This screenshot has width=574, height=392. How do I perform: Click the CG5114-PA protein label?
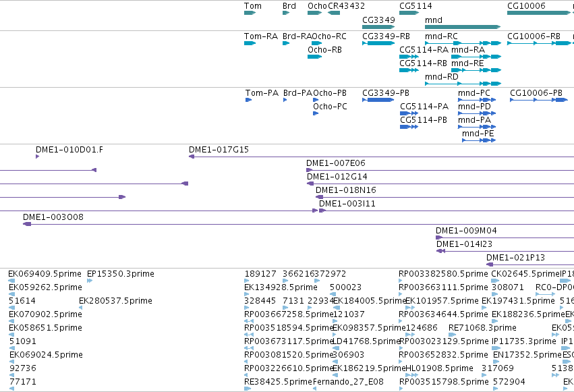coord(424,107)
